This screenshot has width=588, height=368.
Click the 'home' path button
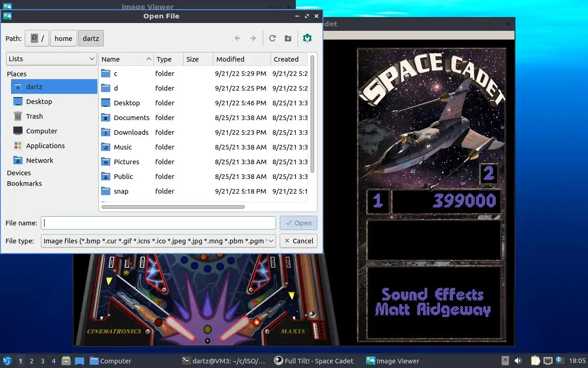click(x=63, y=39)
